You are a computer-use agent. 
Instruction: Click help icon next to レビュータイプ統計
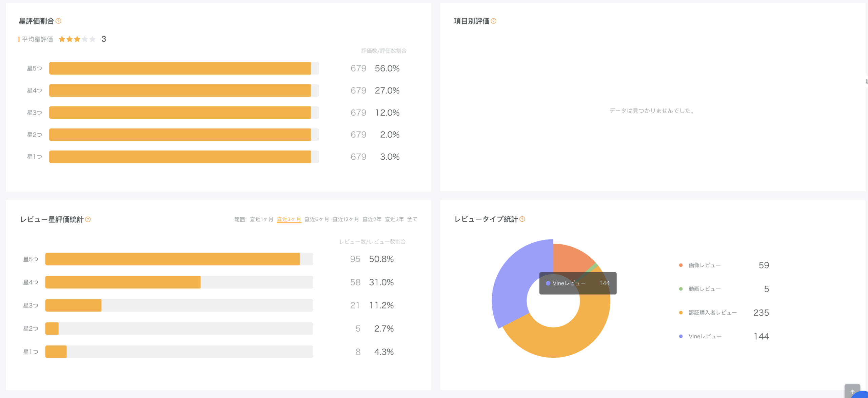(522, 219)
